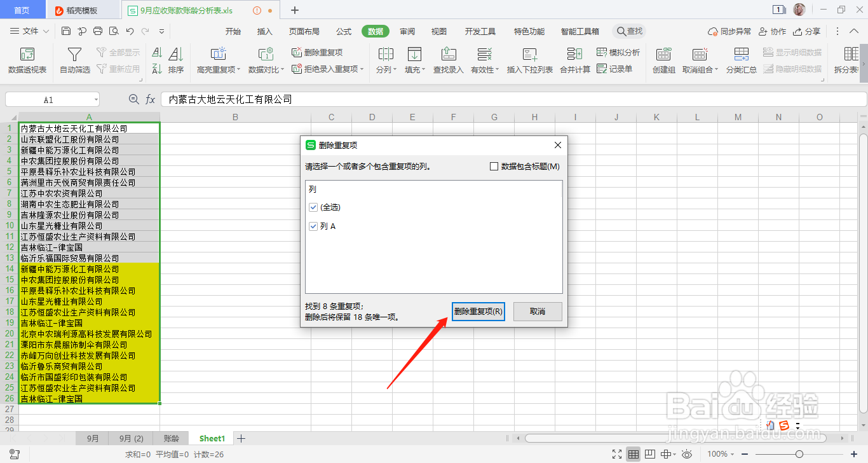Click Hide Detail (隐藏明细数据) item
The width and height of the screenshot is (868, 463).
(x=792, y=69)
